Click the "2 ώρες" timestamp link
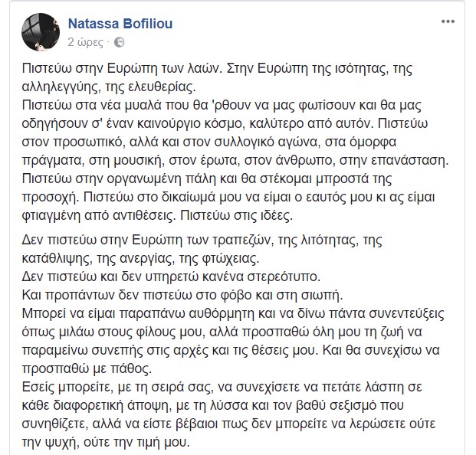 84,41
